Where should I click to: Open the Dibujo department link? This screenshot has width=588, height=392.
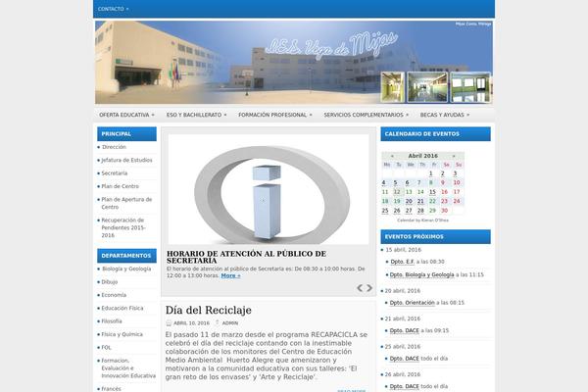pos(110,282)
